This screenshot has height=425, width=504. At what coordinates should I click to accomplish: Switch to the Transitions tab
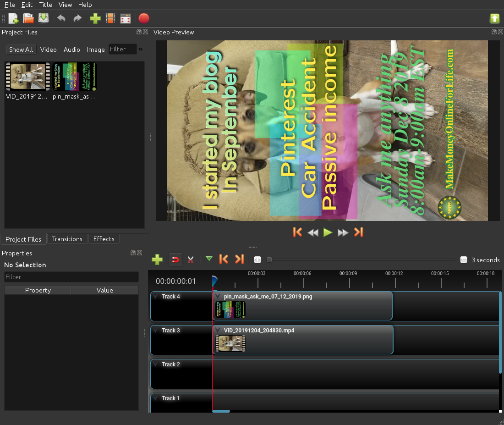pos(67,239)
